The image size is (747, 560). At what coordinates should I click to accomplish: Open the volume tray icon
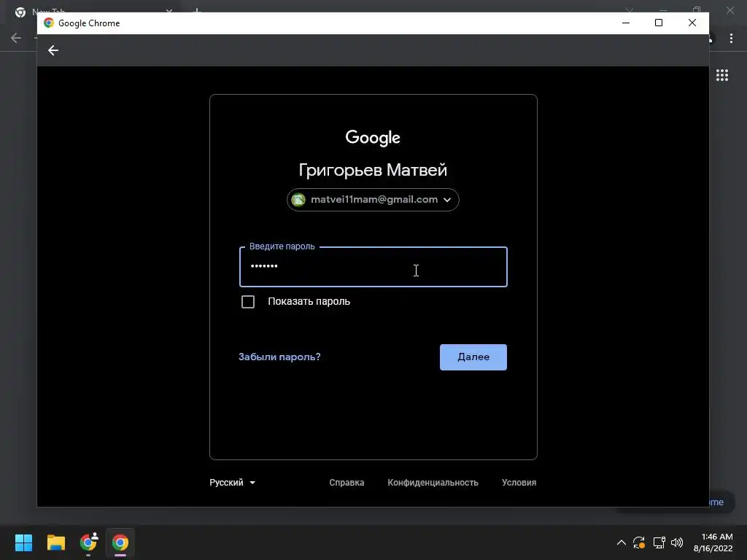coord(677,542)
